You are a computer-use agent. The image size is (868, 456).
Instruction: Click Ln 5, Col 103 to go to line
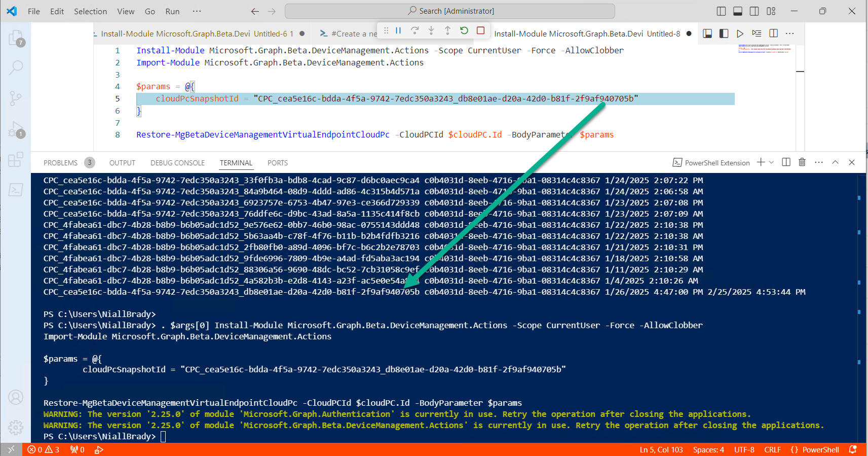(661, 450)
